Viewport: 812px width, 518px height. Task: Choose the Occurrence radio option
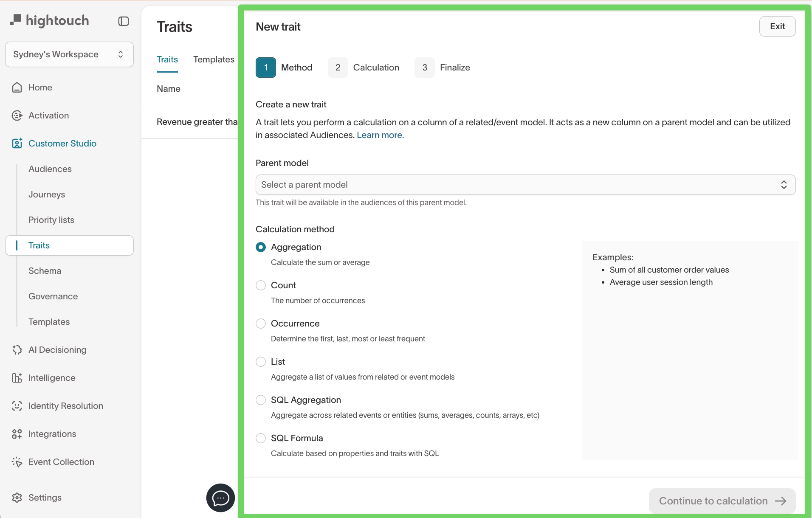coord(261,324)
